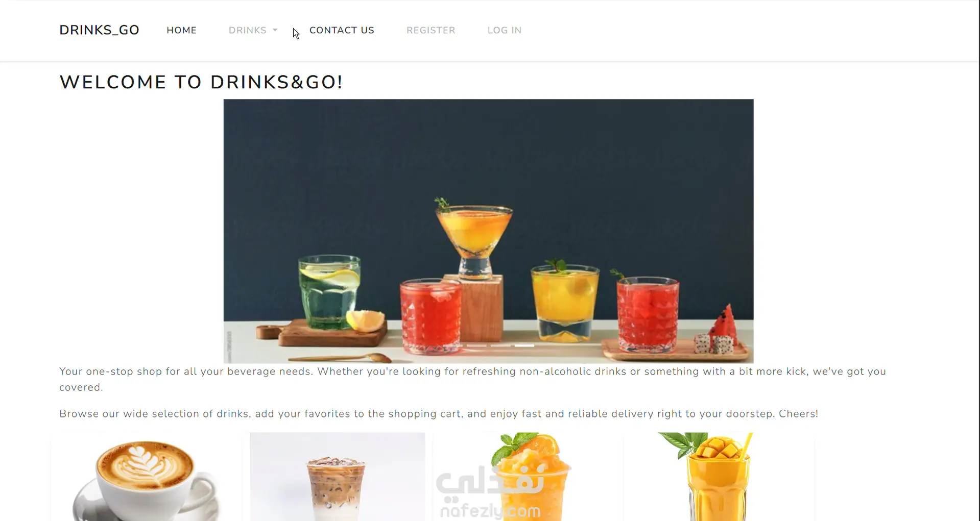Click the cocktail glasses carousel image
The width and height of the screenshot is (980, 521).
coord(488,231)
